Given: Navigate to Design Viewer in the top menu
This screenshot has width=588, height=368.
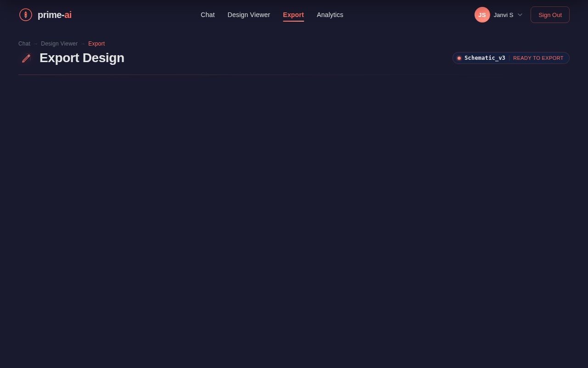Looking at the screenshot, I should tap(249, 14).
